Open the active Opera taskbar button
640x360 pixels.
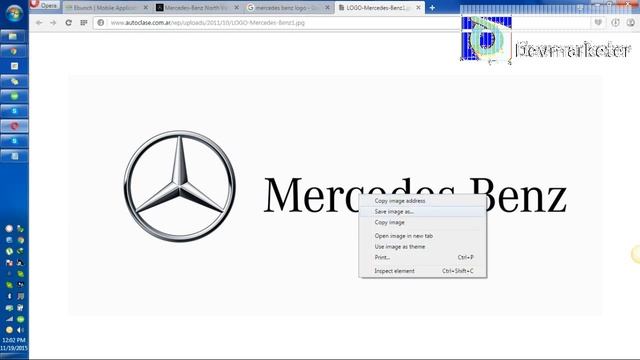coord(14,126)
